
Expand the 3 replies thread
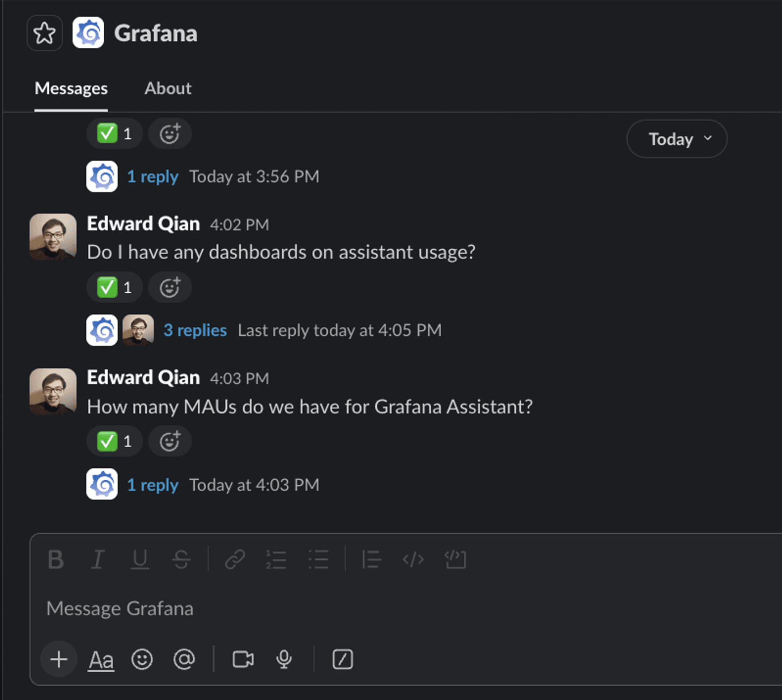195,330
